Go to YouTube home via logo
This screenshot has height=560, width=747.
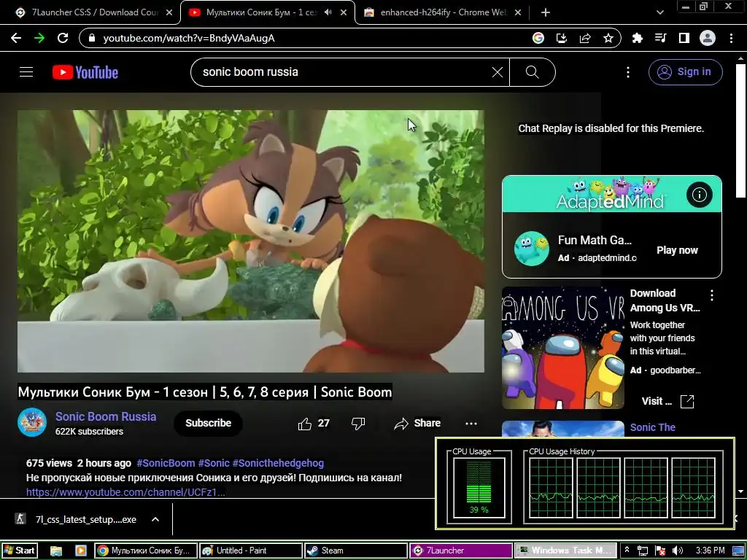(85, 72)
